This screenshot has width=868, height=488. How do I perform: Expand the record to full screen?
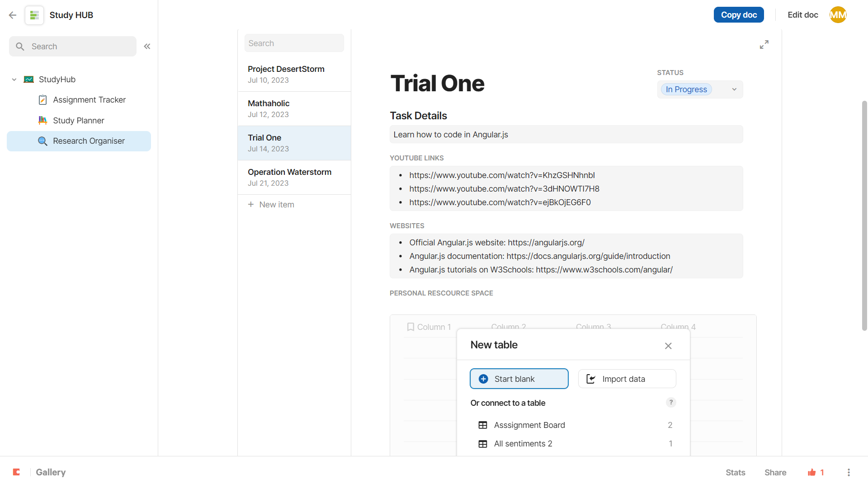pyautogui.click(x=764, y=44)
